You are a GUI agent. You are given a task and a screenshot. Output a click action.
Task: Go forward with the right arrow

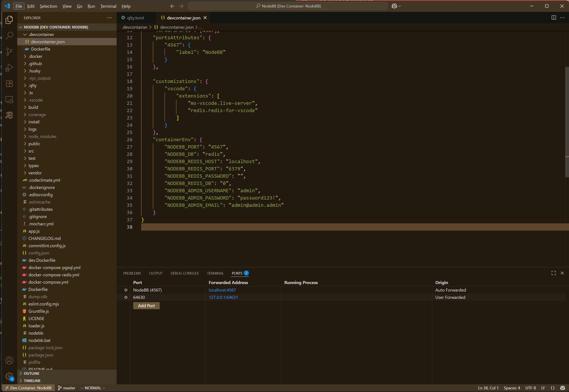[181, 6]
